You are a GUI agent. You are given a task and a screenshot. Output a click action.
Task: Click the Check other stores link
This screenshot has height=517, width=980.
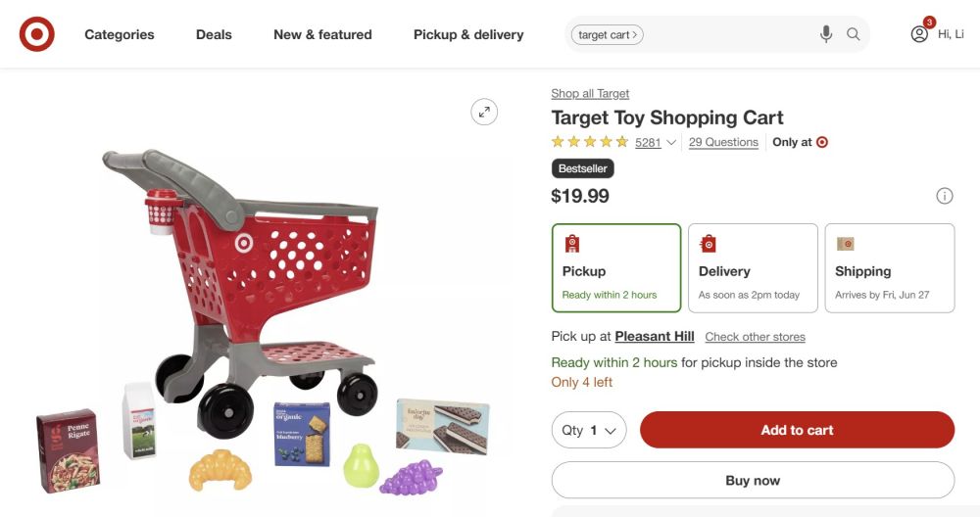[755, 337]
